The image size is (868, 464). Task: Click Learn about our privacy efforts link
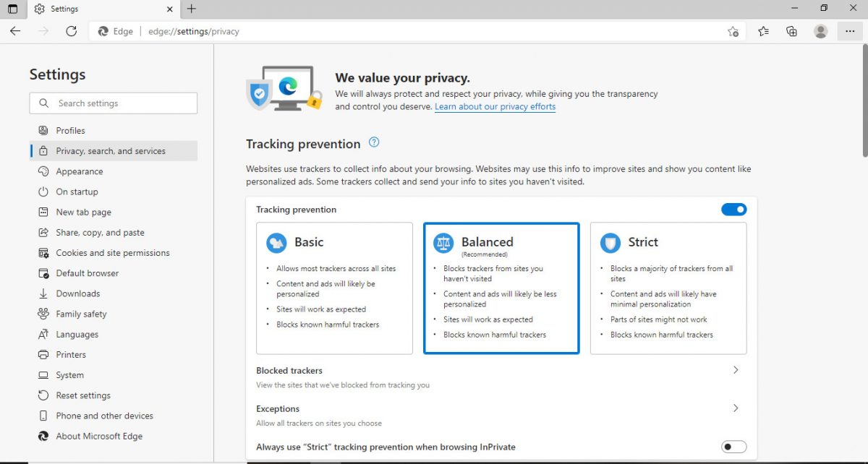pos(495,106)
